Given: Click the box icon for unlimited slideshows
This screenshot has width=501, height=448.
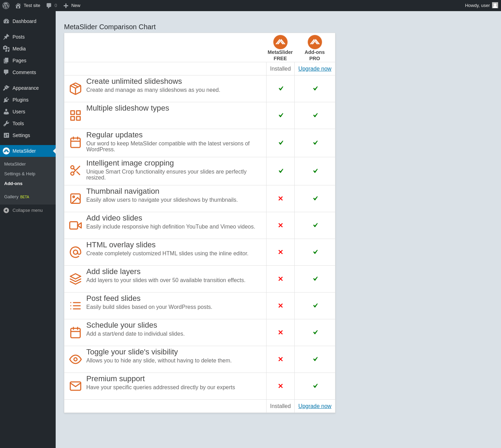Looking at the screenshot, I should pos(75,89).
